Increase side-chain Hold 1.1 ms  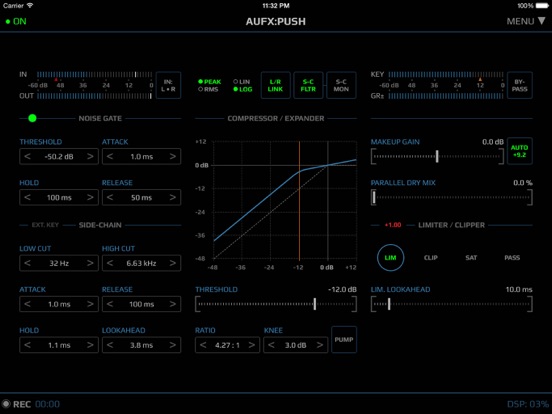[x=90, y=345]
